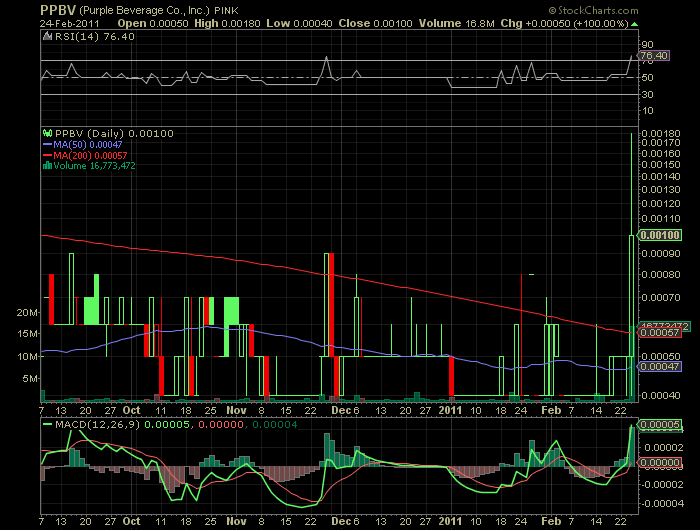The width and height of the screenshot is (700, 530).
Task: Click the 2011 label on MACD date axis
Action: pyautogui.click(x=450, y=521)
